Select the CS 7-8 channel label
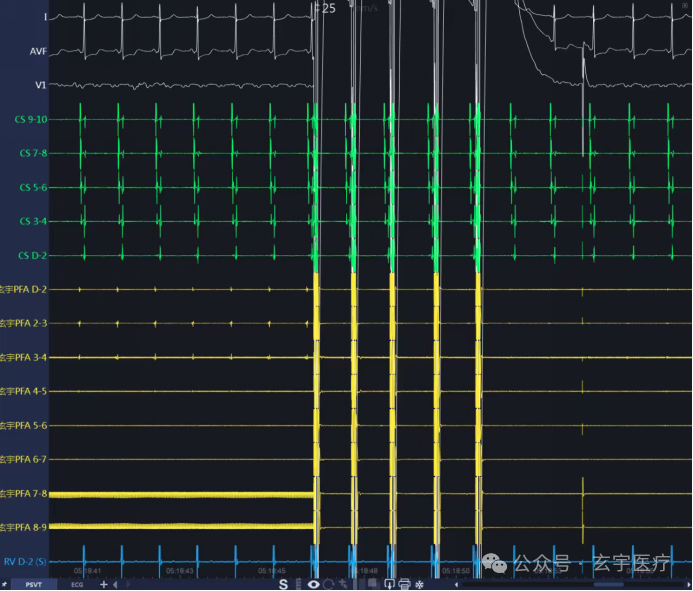693x591 pixels. [33, 153]
